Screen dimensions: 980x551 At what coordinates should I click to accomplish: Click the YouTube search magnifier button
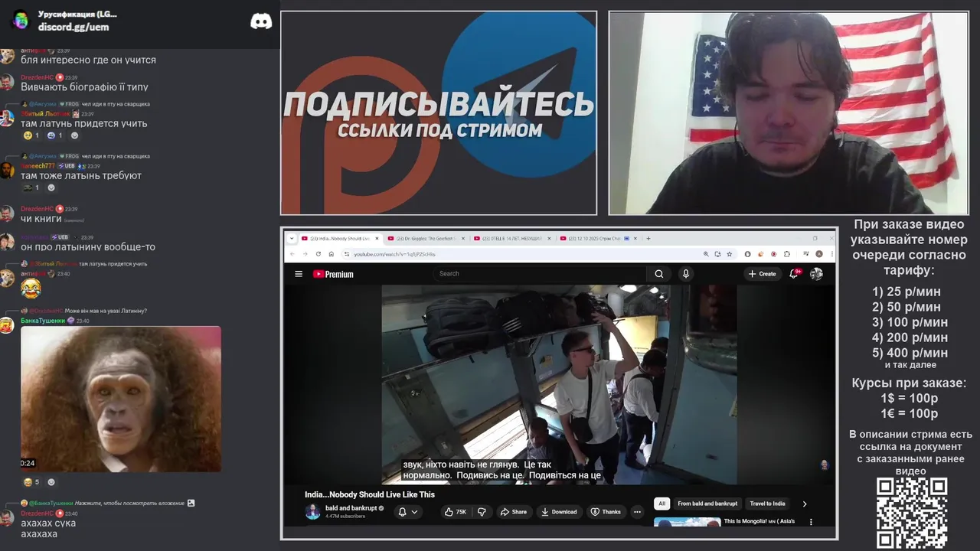click(x=659, y=274)
